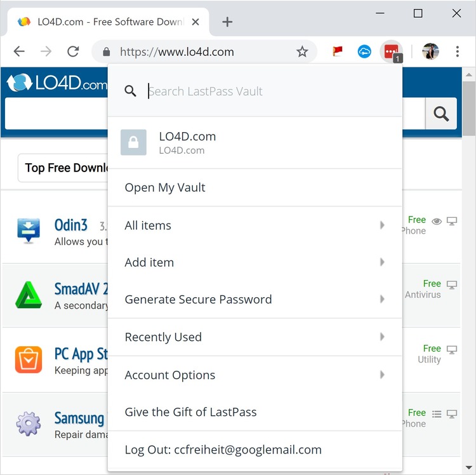Click the eye icon beside Odin3
Screen dimensions: 476x475
point(437,221)
